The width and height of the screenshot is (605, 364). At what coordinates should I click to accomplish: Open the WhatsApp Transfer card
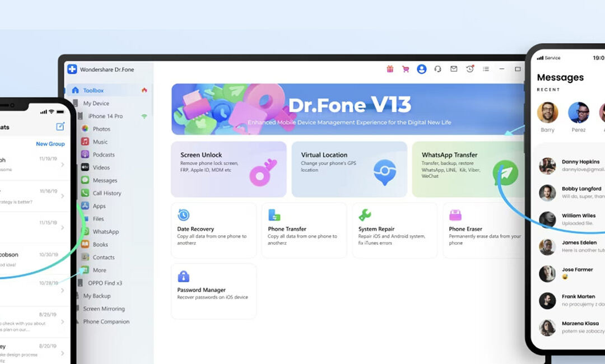(468, 169)
